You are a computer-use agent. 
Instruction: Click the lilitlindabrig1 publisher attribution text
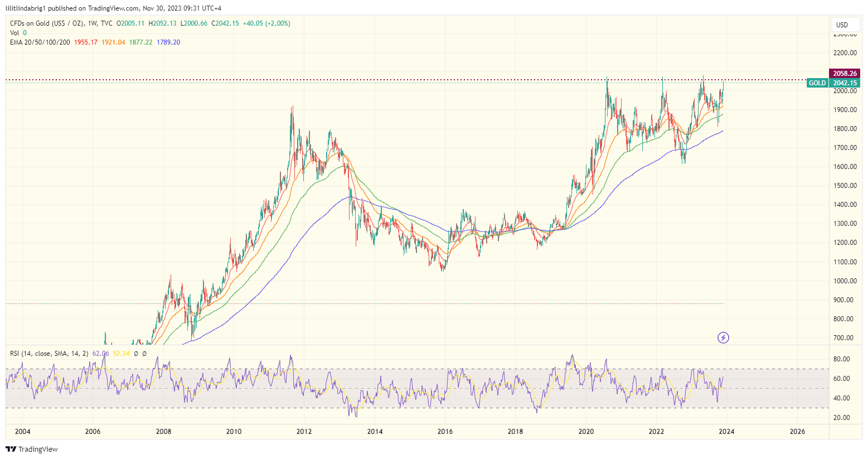click(25, 8)
